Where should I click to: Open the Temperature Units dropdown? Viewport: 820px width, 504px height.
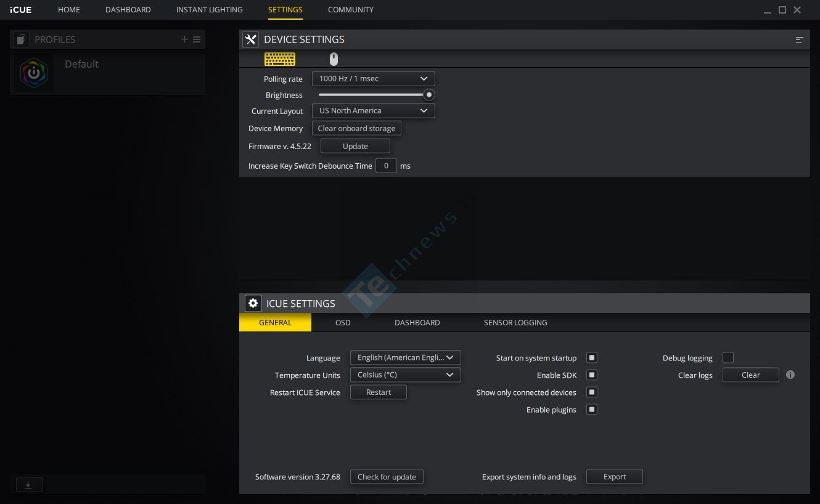(x=406, y=375)
